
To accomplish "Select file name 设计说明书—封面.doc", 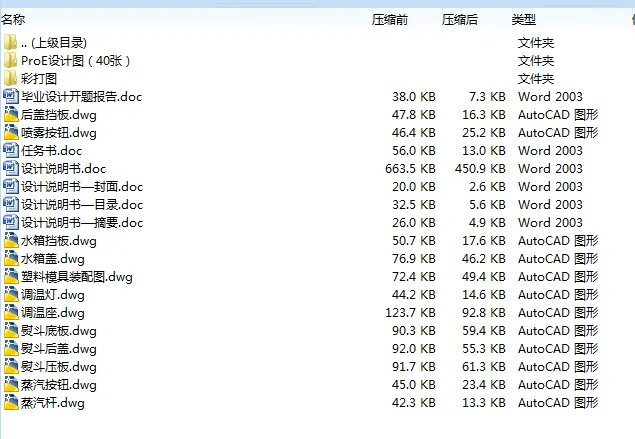I will pyautogui.click(x=82, y=187).
